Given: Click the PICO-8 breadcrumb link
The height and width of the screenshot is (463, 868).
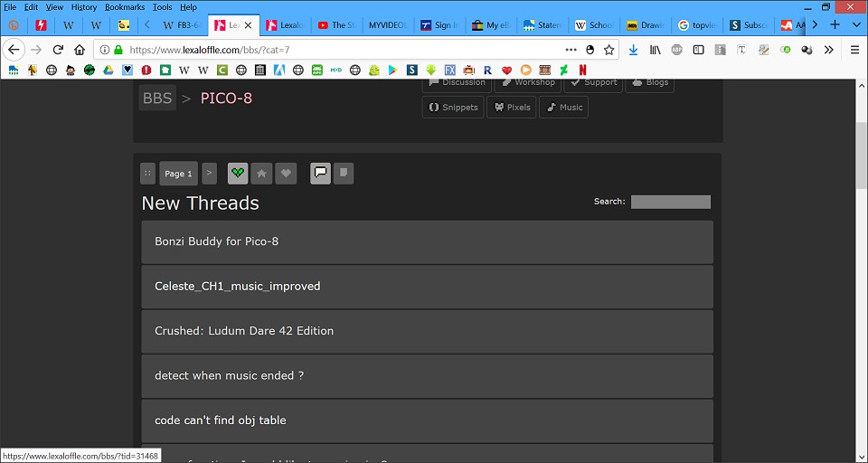Looking at the screenshot, I should [x=226, y=98].
